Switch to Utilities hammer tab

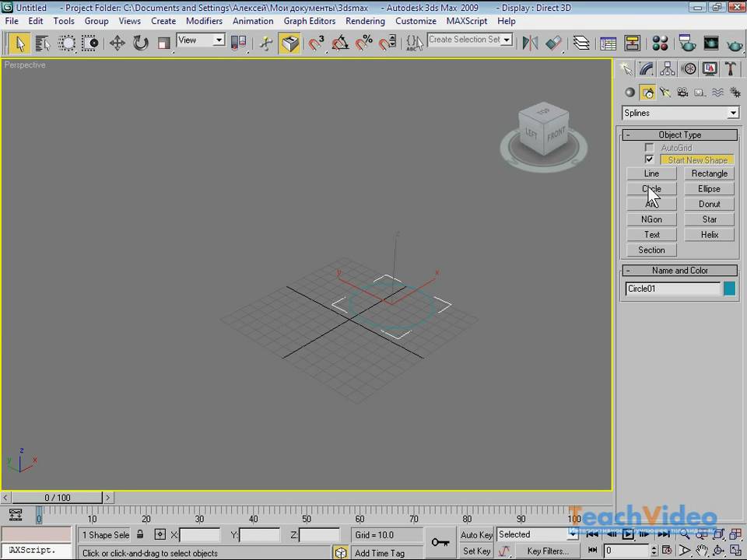point(731,69)
